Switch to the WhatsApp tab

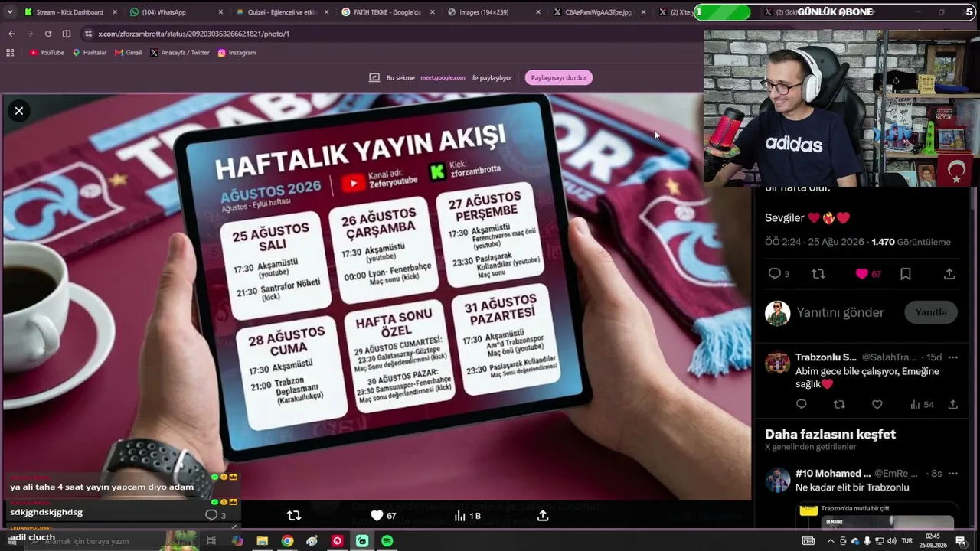tap(175, 12)
